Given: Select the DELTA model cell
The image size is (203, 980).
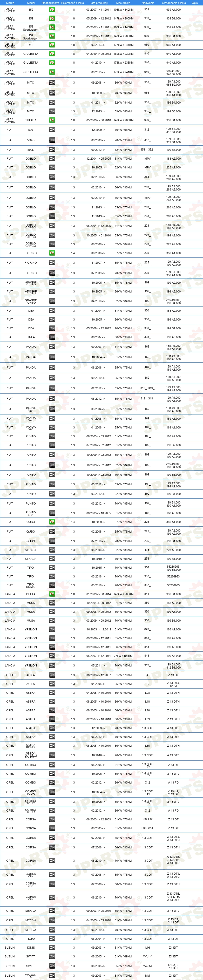Looking at the screenshot, I should (31, 594).
